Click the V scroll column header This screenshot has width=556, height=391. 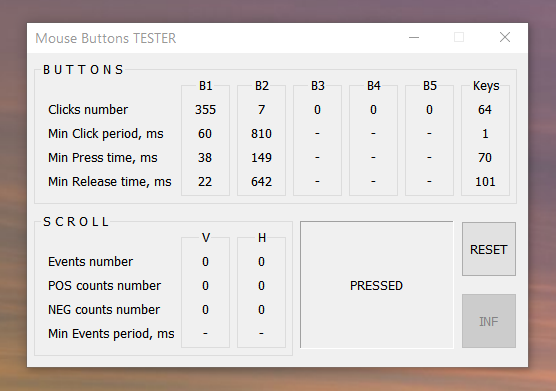coord(206,238)
